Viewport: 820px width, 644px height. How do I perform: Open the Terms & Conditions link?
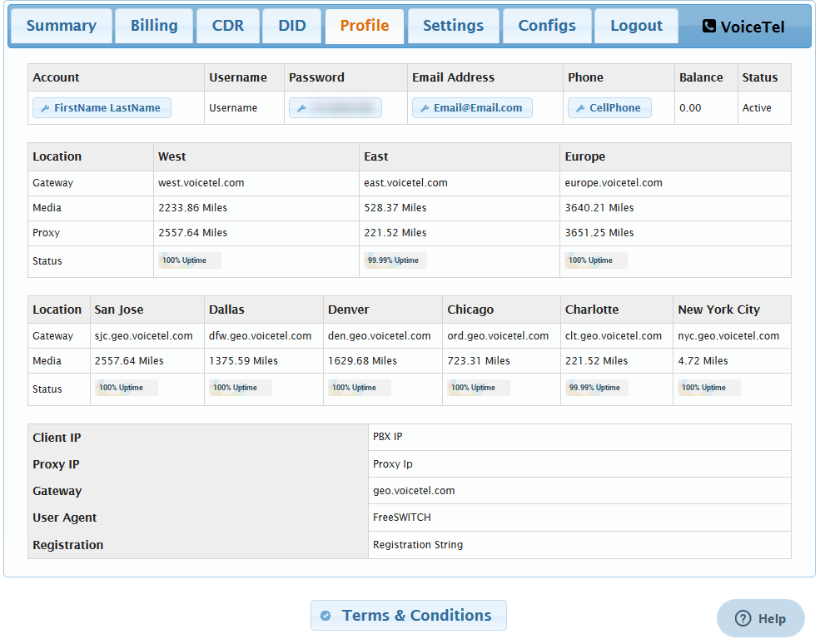pos(409,615)
